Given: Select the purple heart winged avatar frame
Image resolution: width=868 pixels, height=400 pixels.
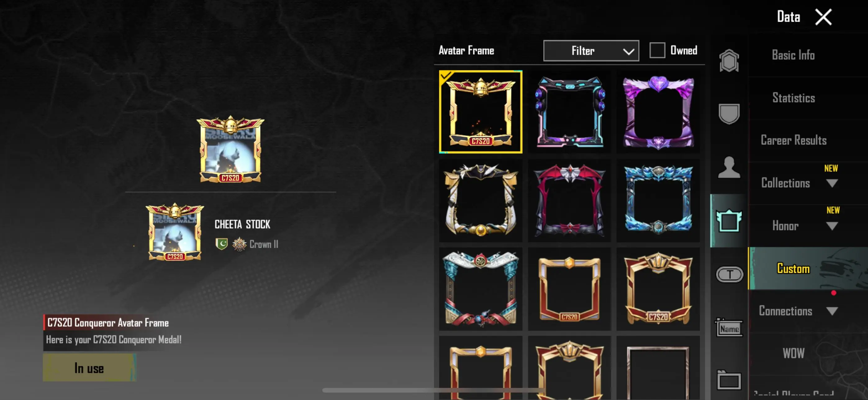Looking at the screenshot, I should [x=658, y=112].
